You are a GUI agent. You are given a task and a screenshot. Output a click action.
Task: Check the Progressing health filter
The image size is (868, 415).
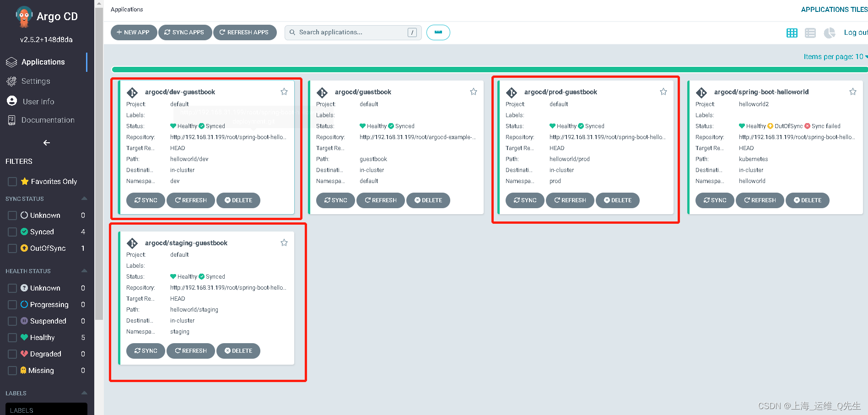tap(12, 305)
